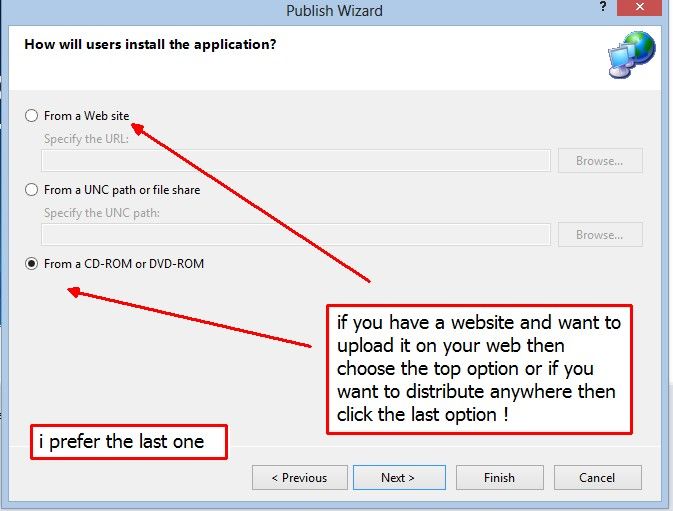
Task: Click the 'How will users install' heading
Action: click(x=150, y=44)
